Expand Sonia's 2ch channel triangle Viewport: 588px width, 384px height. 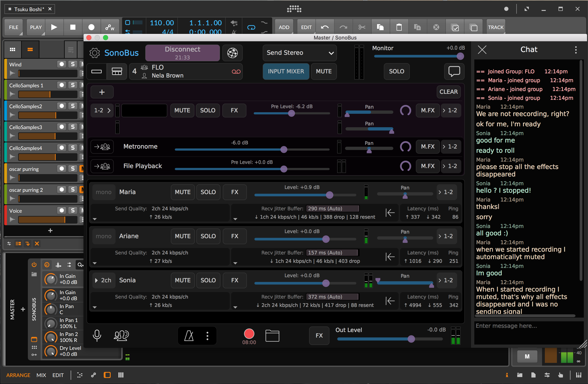[x=96, y=280]
